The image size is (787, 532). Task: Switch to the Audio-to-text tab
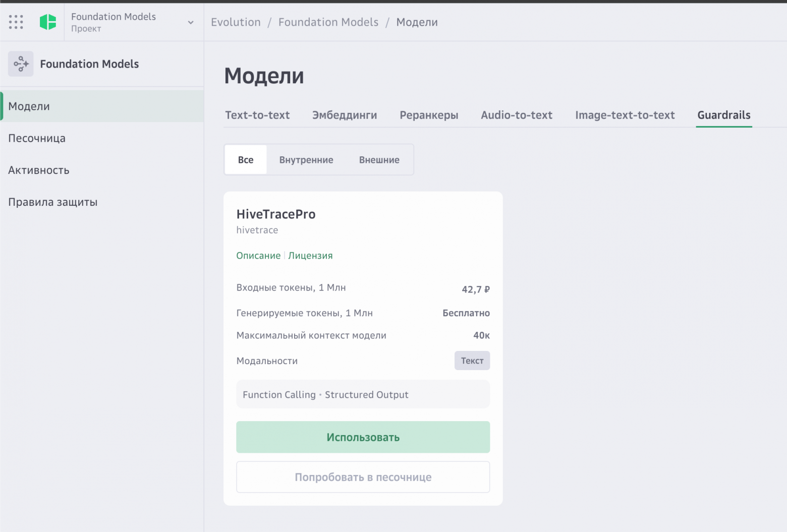point(517,115)
